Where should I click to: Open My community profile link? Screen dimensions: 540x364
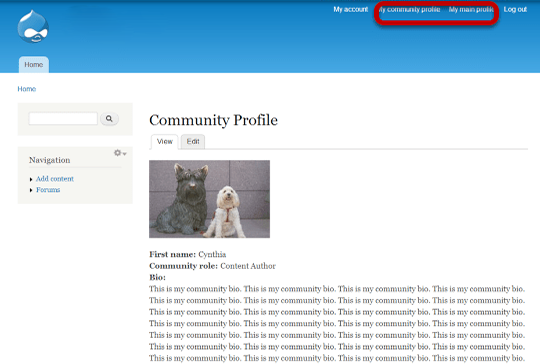point(409,9)
